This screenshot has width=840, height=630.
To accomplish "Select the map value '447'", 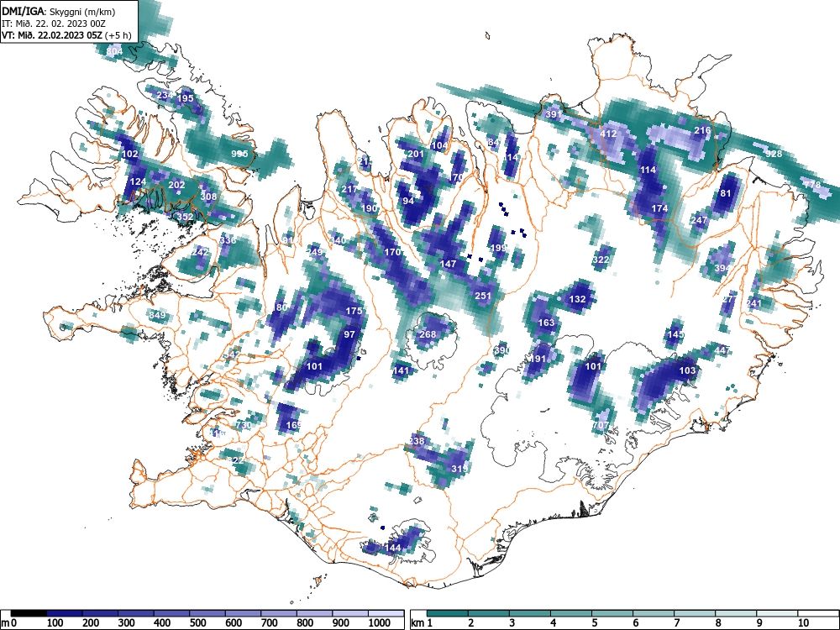I will point(722,350).
